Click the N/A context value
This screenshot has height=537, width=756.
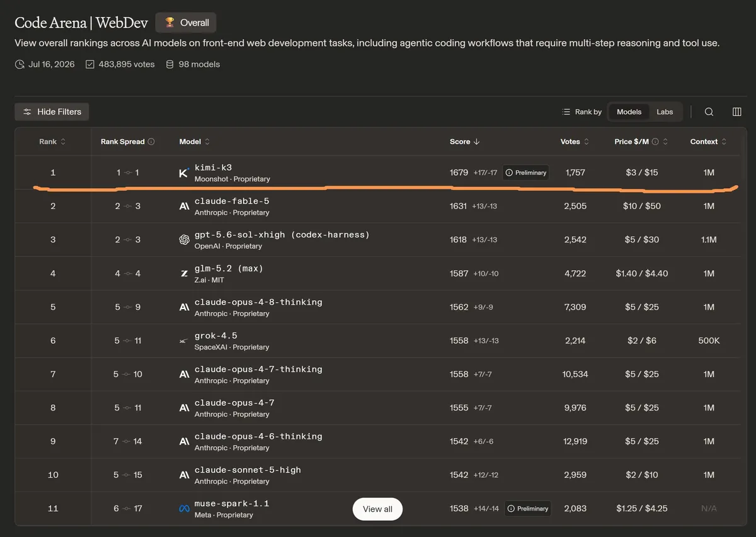709,509
